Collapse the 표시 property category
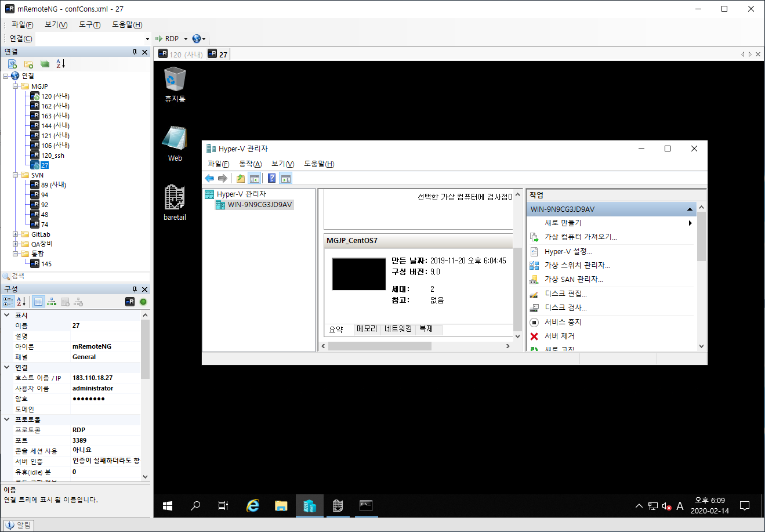Image resolution: width=765 pixels, height=532 pixels. coord(7,315)
